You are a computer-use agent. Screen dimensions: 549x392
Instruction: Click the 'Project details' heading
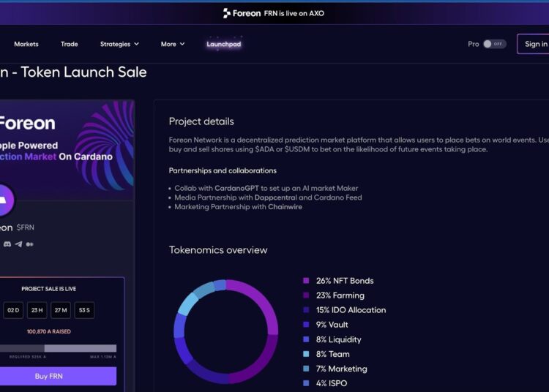point(201,121)
